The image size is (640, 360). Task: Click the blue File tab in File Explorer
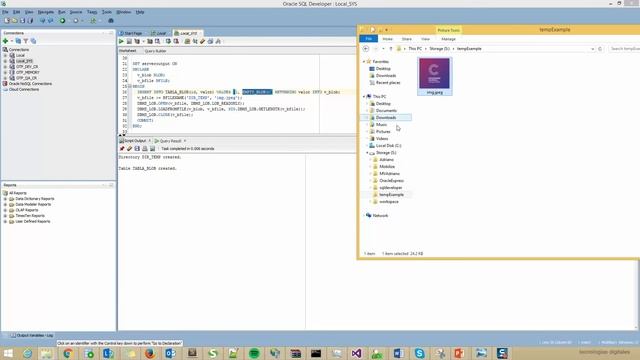pyautogui.click(x=369, y=39)
